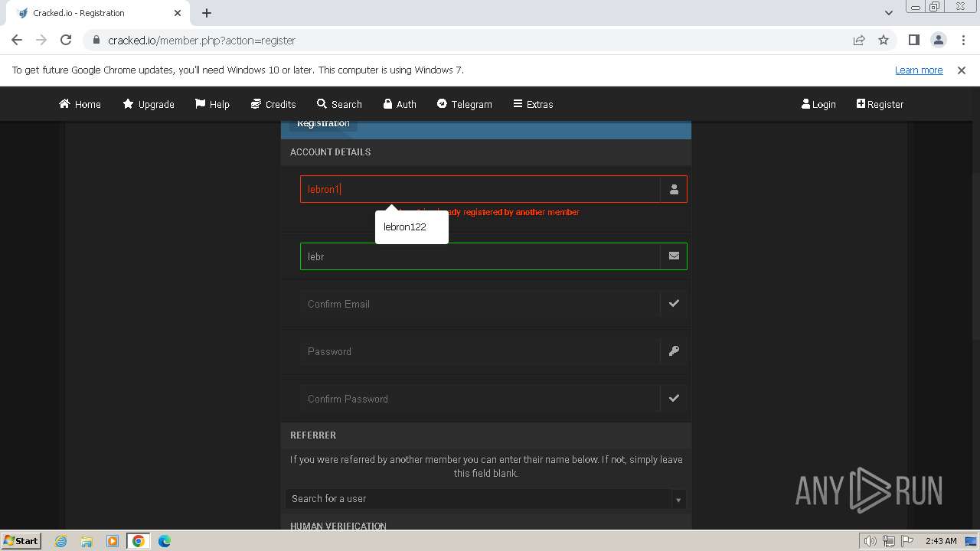Click the checkmark icon beside Confirm Password

click(674, 399)
